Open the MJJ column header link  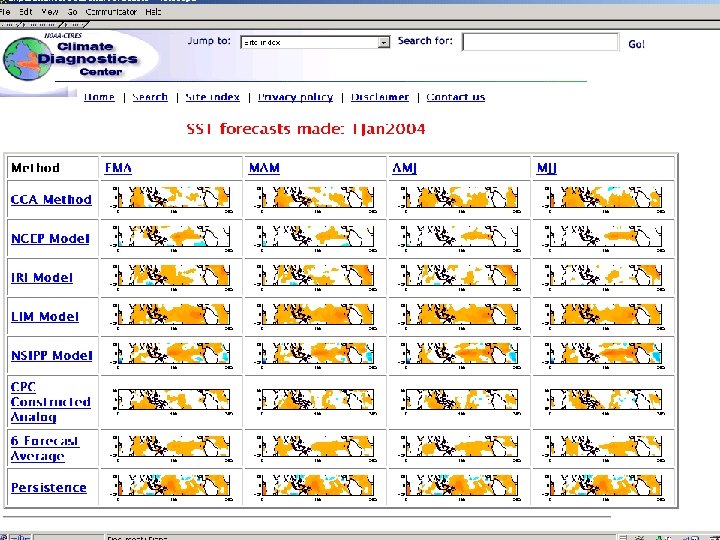(x=546, y=169)
